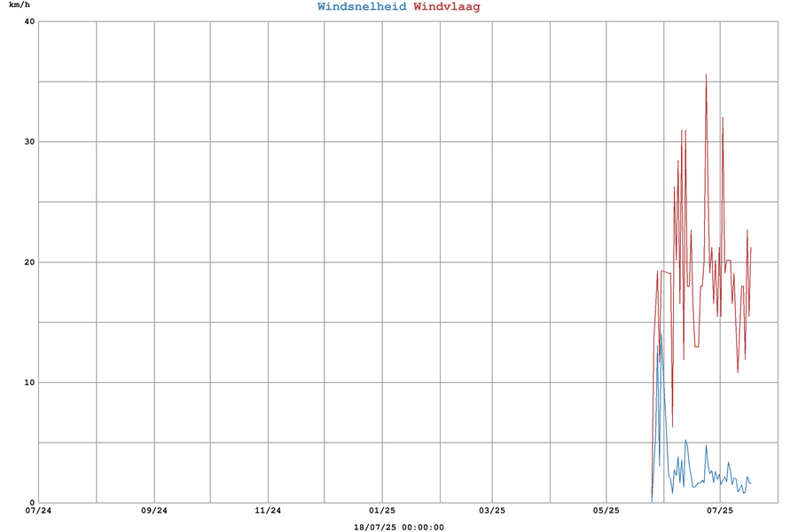
Task: Click the 11/24 date on x-axis
Action: (x=268, y=511)
